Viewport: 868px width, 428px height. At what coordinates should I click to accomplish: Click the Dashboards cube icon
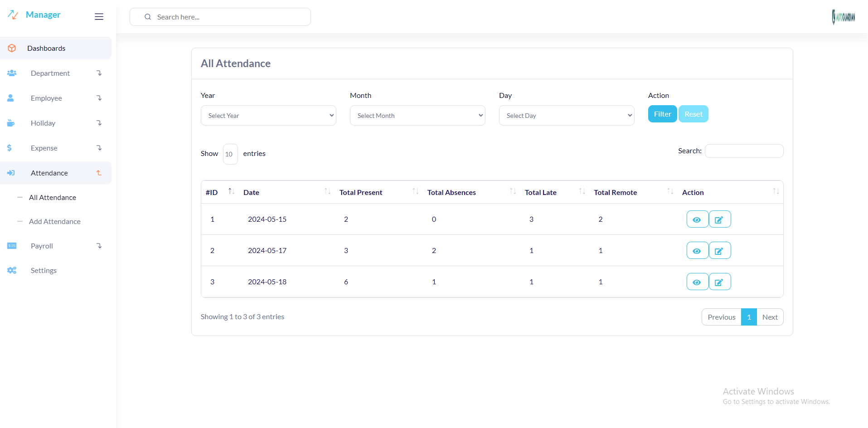(x=12, y=48)
